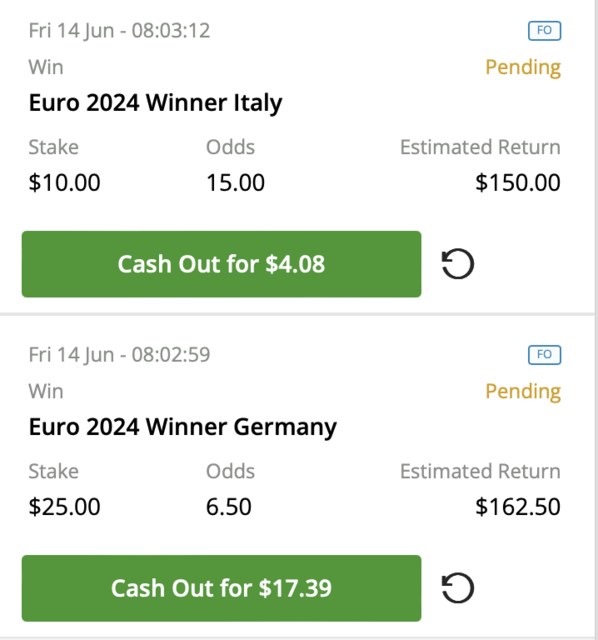Click the FO badge on Italy bet

545,31
